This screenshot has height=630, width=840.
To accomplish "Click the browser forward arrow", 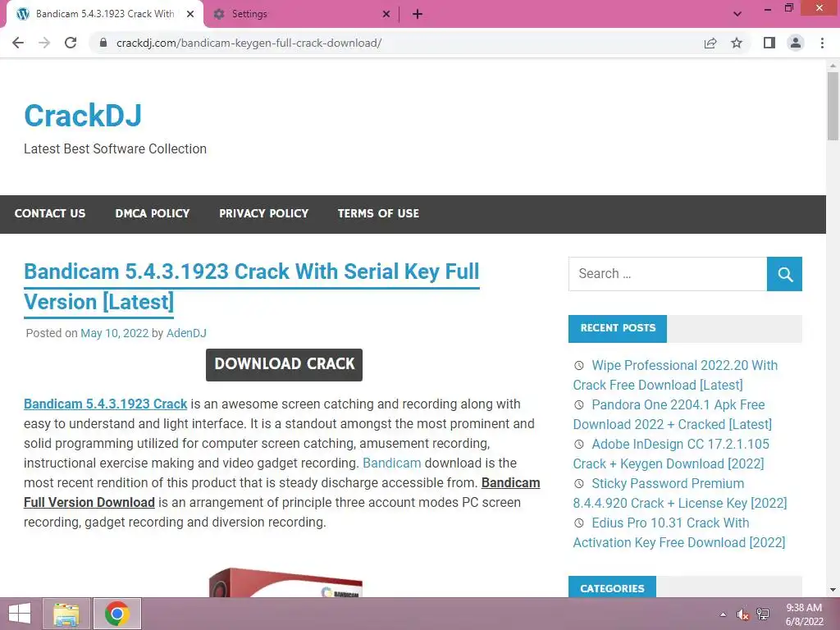I will pyautogui.click(x=44, y=43).
